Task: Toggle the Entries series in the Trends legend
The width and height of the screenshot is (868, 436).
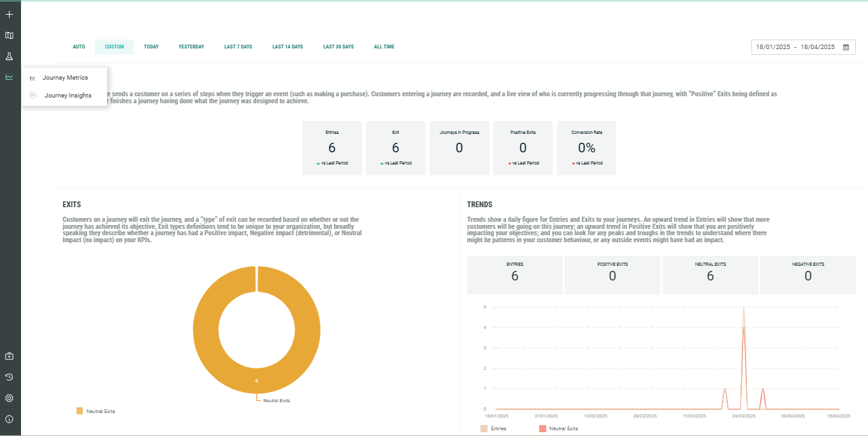Action: coord(494,428)
